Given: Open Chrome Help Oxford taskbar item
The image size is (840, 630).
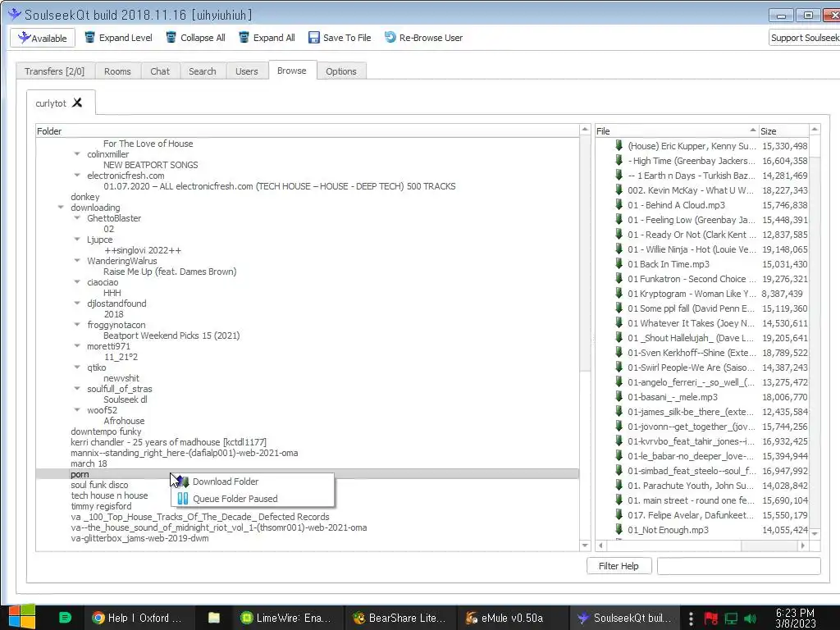Looking at the screenshot, I should point(138,618).
